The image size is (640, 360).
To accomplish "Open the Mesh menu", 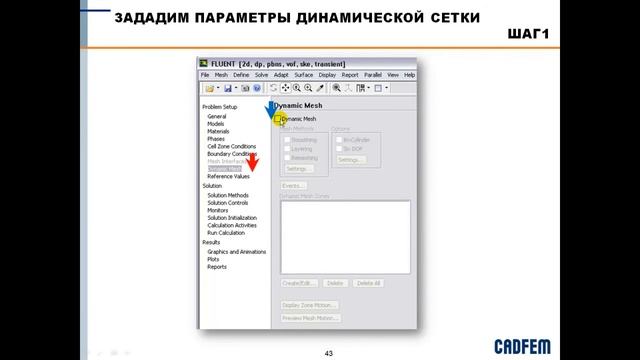I will (x=221, y=75).
